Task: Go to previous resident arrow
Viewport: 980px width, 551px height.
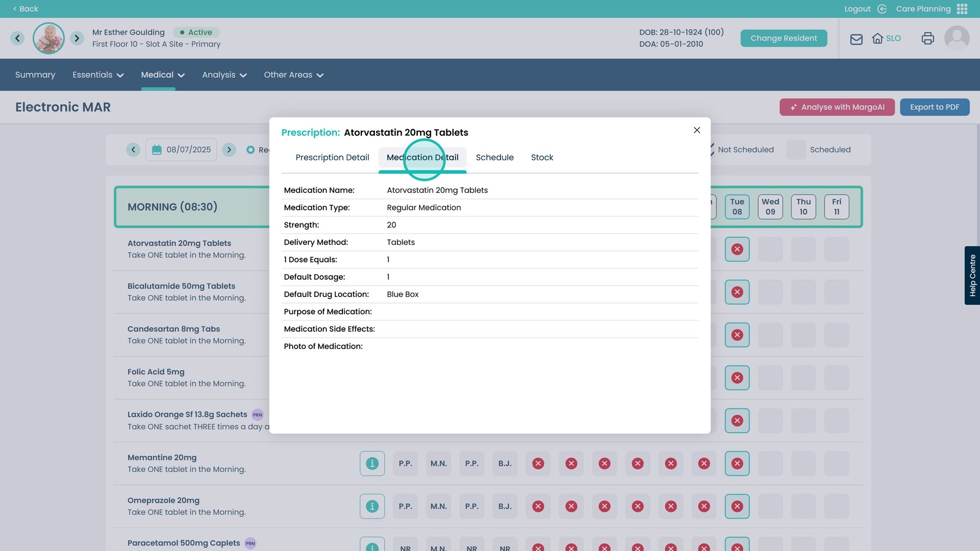Action: (x=18, y=38)
